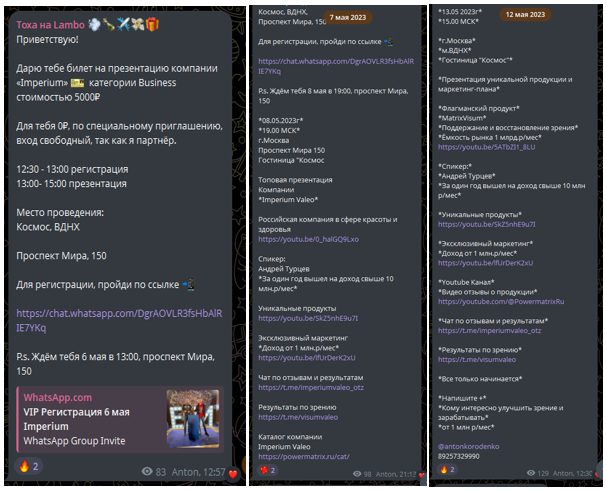
Task: Click the 7 мая 2023 date badge
Action: click(347, 17)
